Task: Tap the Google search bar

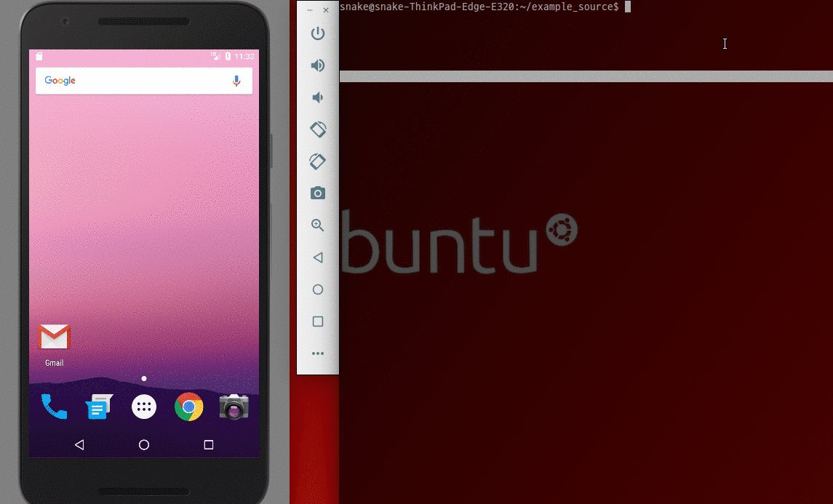Action: pyautogui.click(x=144, y=81)
